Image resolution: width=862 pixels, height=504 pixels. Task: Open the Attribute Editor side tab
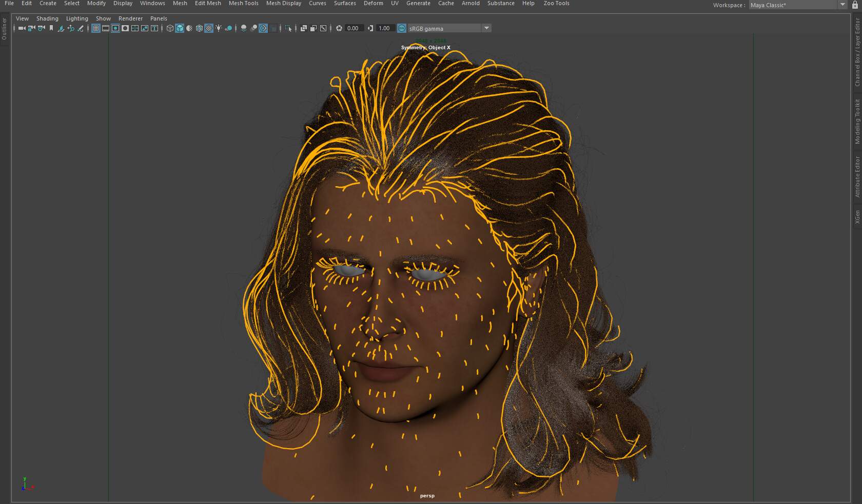857,177
